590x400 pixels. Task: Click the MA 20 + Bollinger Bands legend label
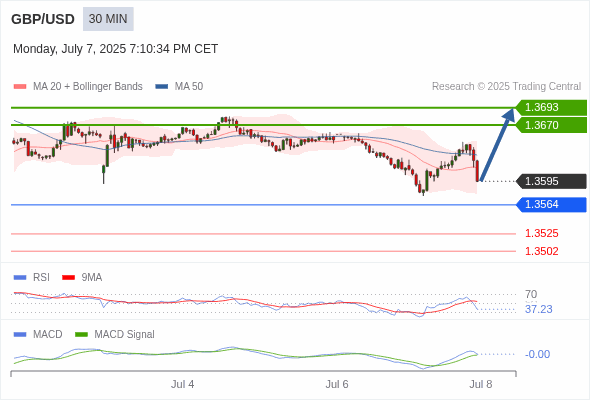click(88, 87)
